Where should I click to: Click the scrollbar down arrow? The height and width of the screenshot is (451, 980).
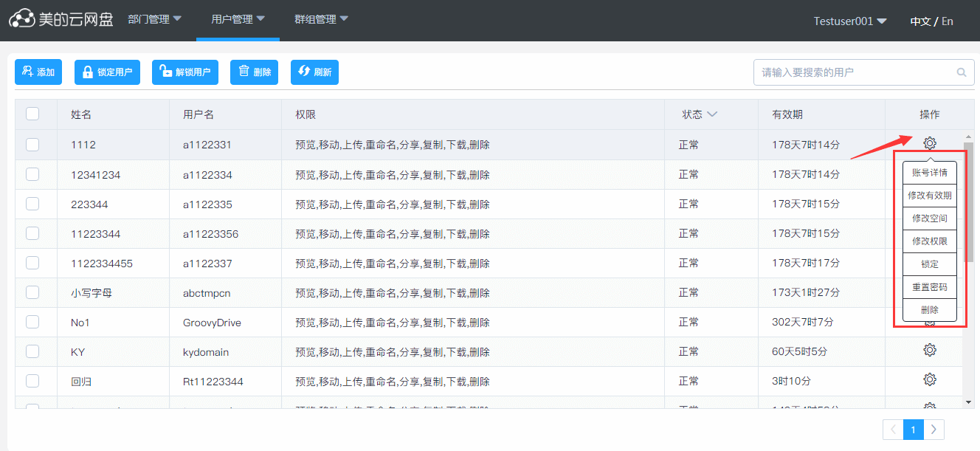click(x=969, y=402)
